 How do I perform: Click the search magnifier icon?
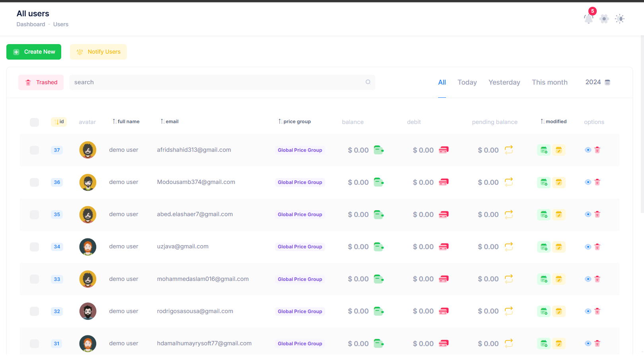(x=368, y=82)
